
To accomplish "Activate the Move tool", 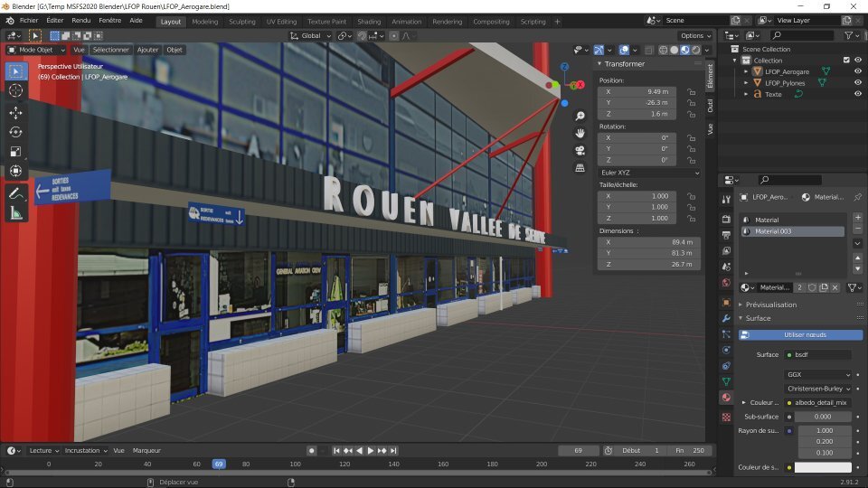I will coord(15,113).
